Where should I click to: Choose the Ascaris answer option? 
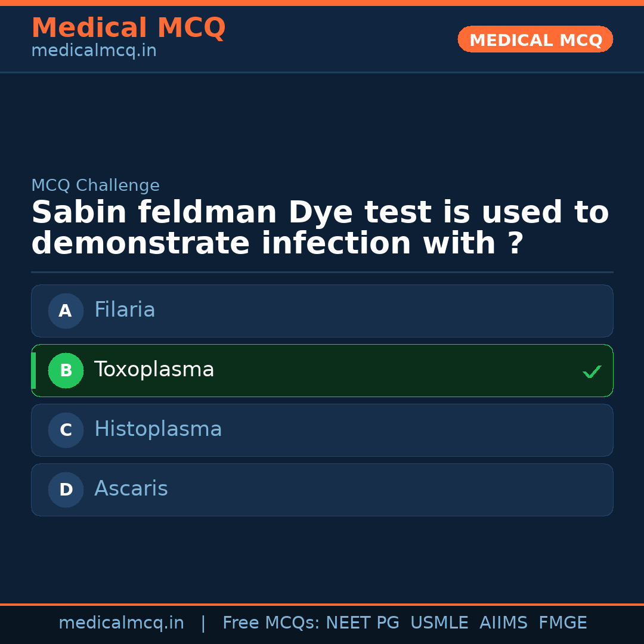tap(322, 490)
